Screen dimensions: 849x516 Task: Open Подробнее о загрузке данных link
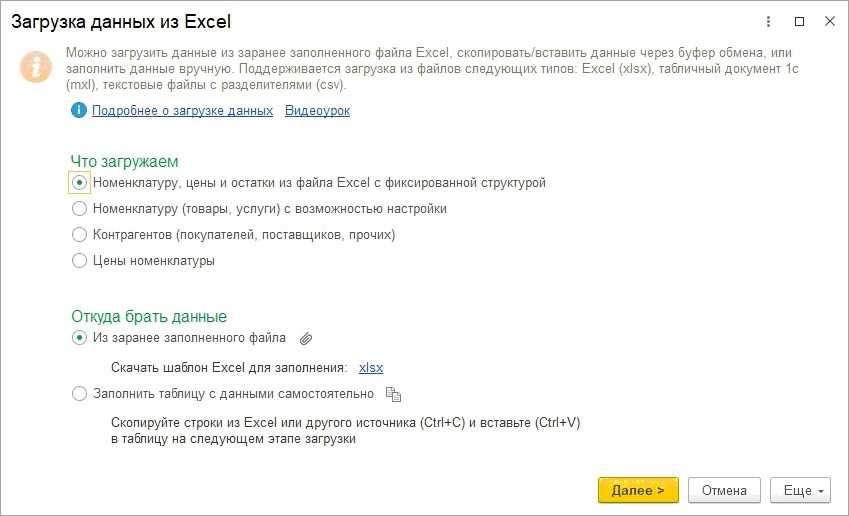click(x=182, y=111)
